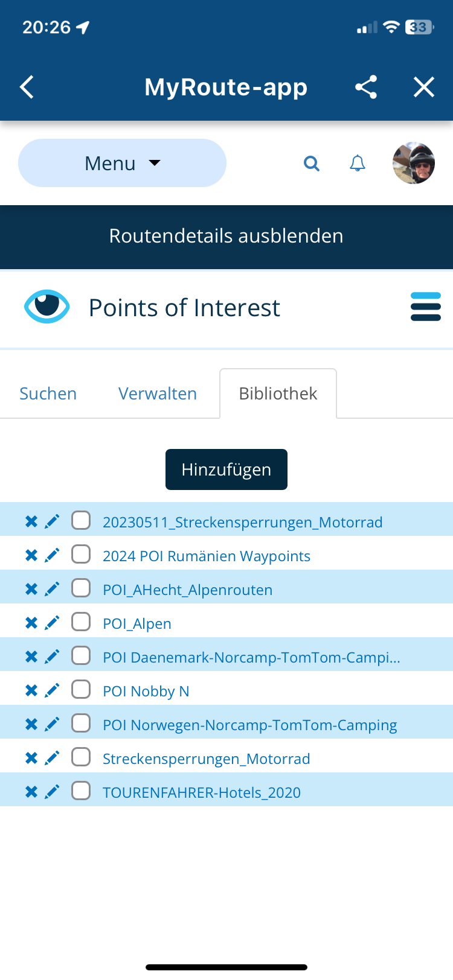Tap the back arrow in header
The image size is (453, 980).
coord(27,87)
